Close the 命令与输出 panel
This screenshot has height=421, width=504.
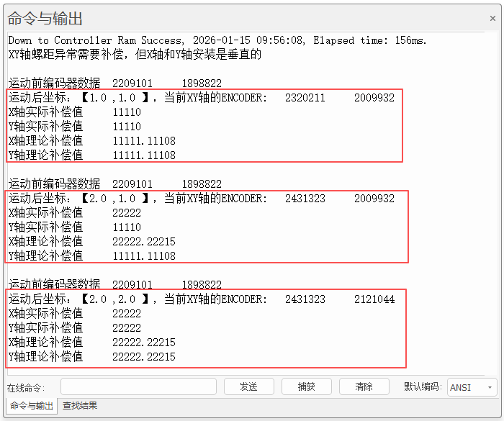coord(492,18)
